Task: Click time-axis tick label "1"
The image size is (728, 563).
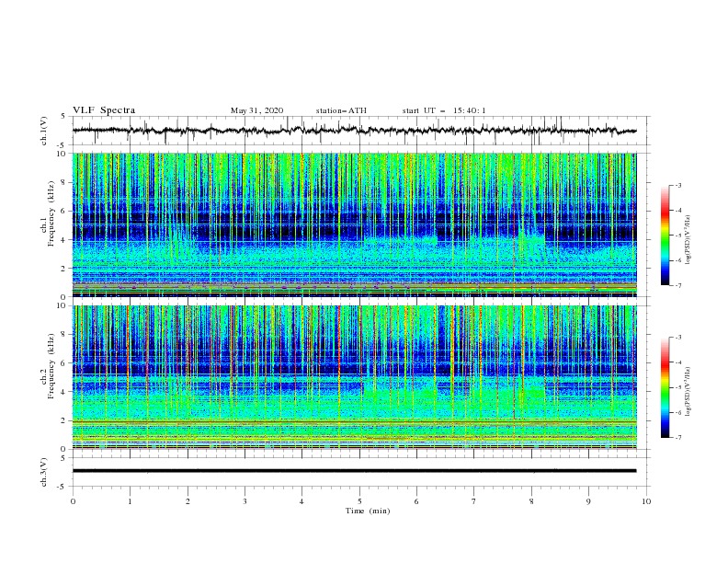Action: tap(130, 501)
